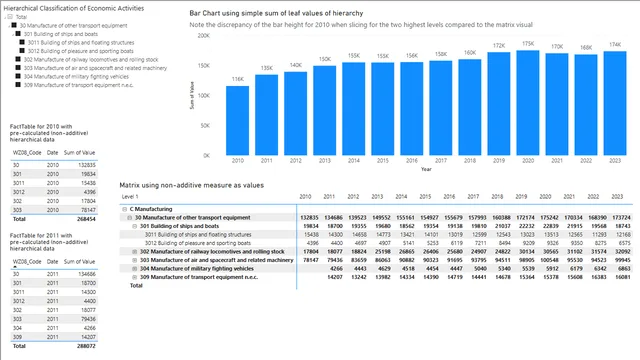
Task: Expand matrix row 304 Manufacture of military fighting vehicles
Action: click(x=134, y=269)
